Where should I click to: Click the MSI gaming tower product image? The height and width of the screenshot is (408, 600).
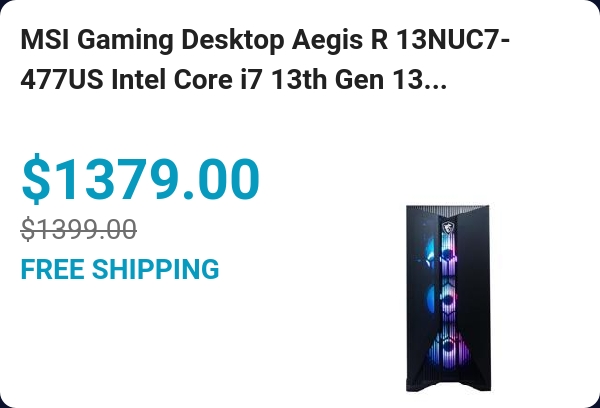click(x=447, y=298)
